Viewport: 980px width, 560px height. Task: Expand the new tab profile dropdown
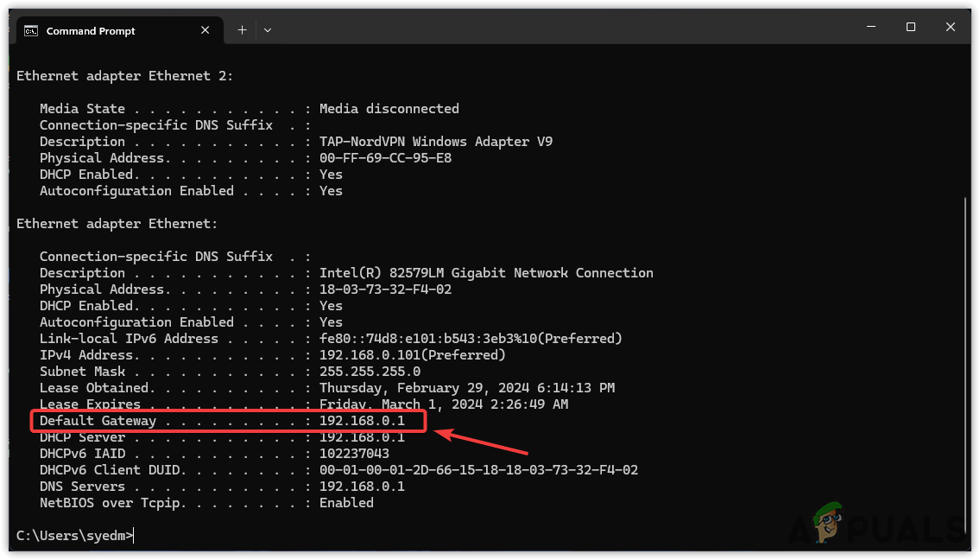268,30
